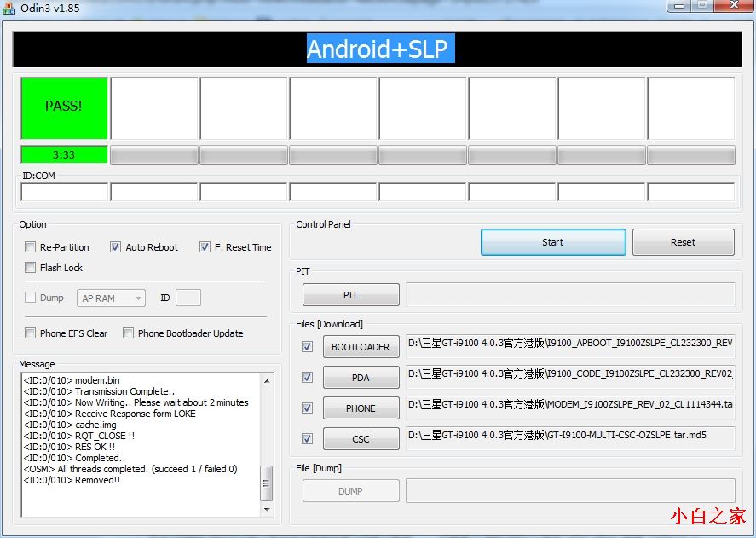Click the Message log scrollbar thumb
Viewport: 756px width, 538px height.
pos(266,483)
